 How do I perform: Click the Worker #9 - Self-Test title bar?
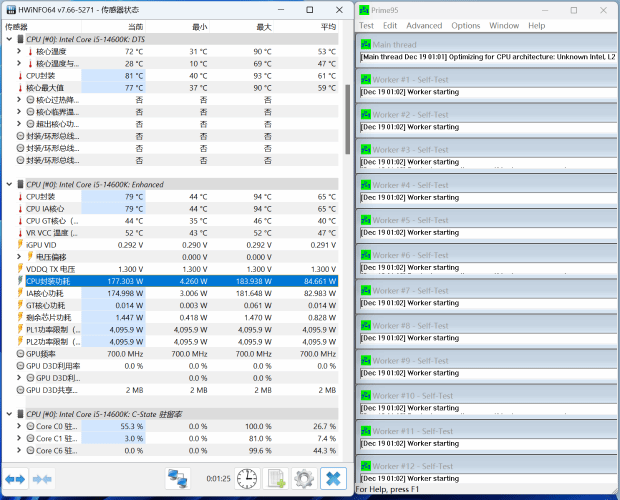[x=487, y=361]
